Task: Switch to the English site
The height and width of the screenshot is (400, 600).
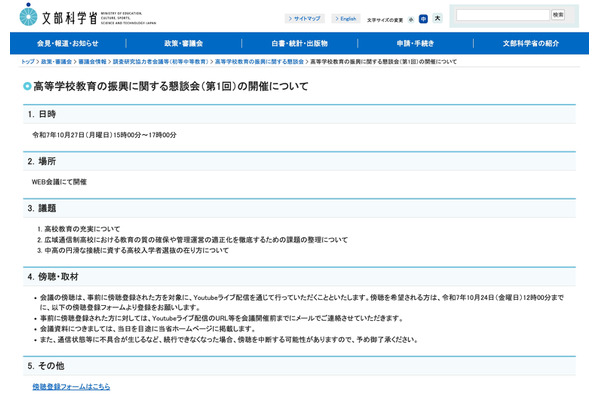Action: [x=346, y=19]
